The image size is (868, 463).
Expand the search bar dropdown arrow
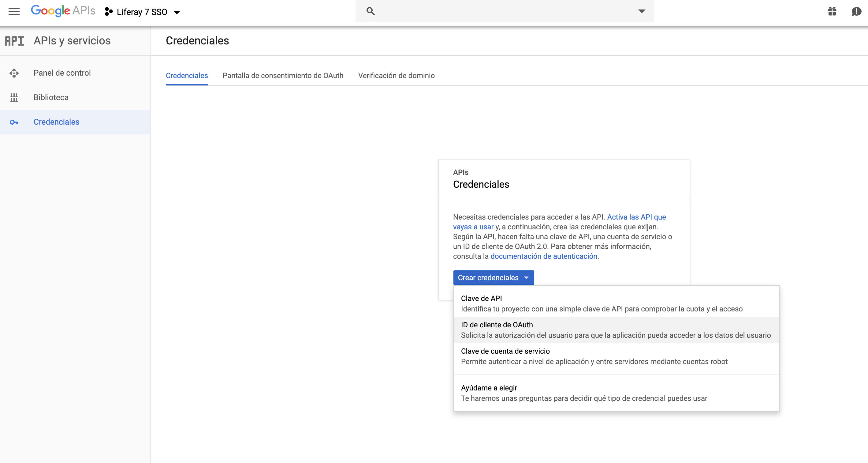642,11
